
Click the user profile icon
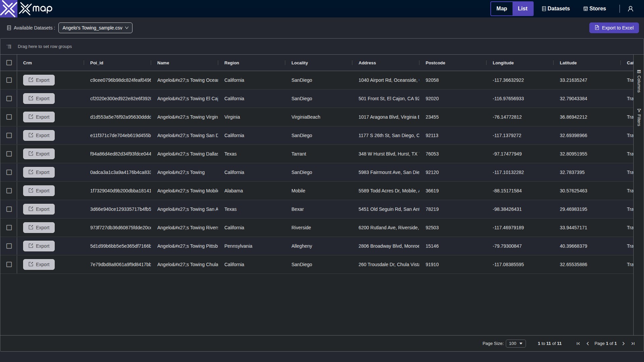(630, 8)
